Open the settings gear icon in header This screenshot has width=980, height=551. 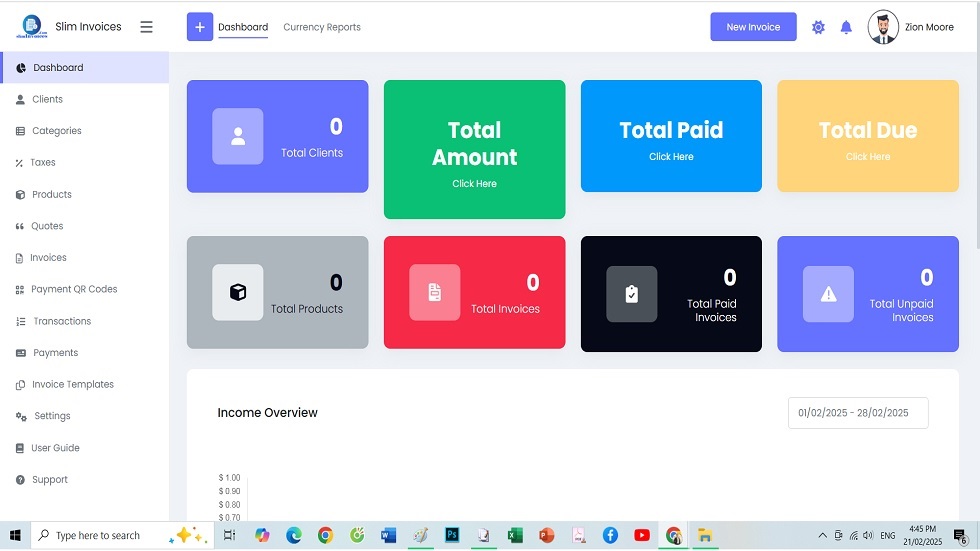[x=818, y=28]
